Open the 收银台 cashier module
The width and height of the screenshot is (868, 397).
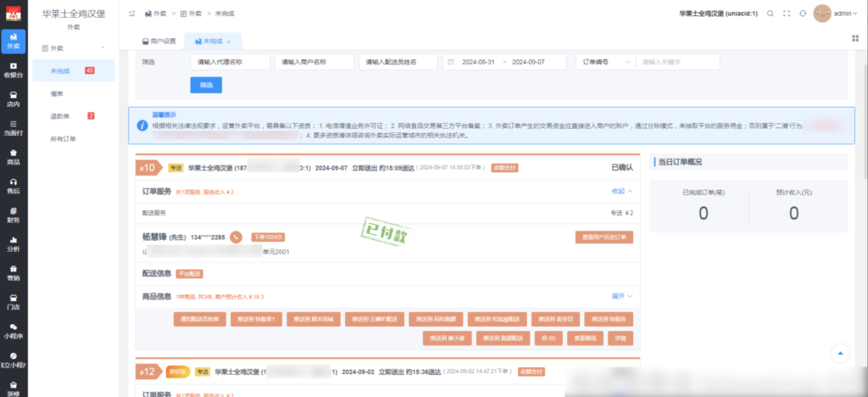point(14,70)
